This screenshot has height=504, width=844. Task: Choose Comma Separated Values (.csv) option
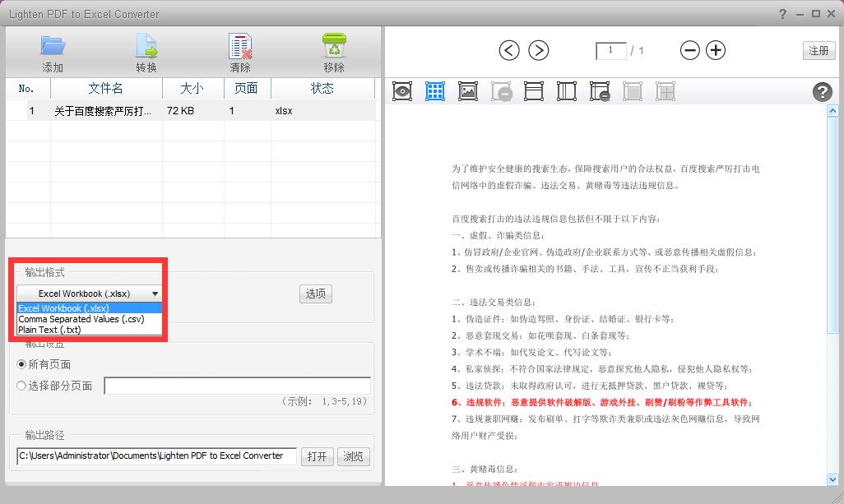(90, 319)
